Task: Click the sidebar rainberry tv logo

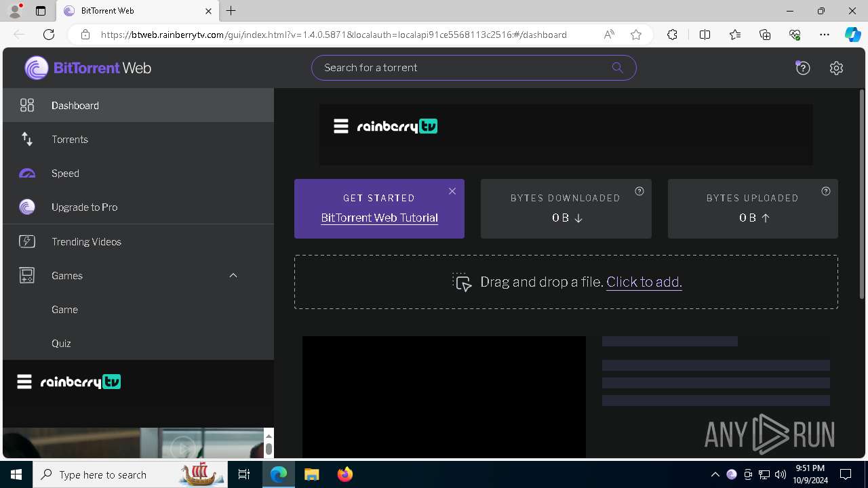Action: [x=81, y=382]
